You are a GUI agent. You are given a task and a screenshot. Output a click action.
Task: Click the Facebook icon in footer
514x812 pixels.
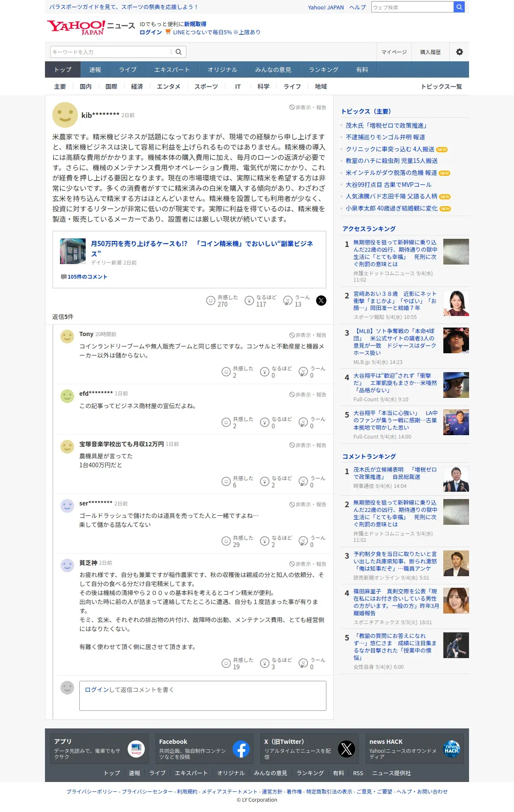tap(241, 749)
